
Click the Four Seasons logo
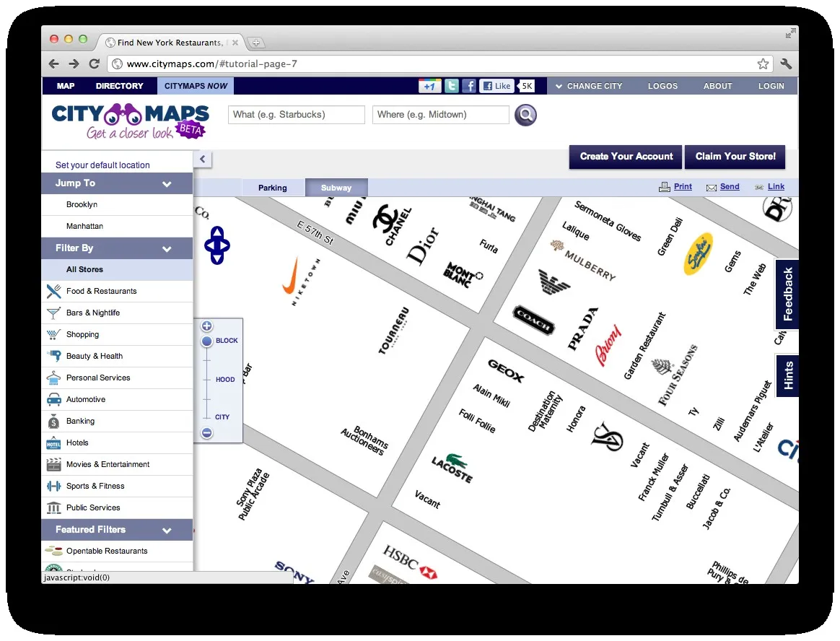click(675, 374)
